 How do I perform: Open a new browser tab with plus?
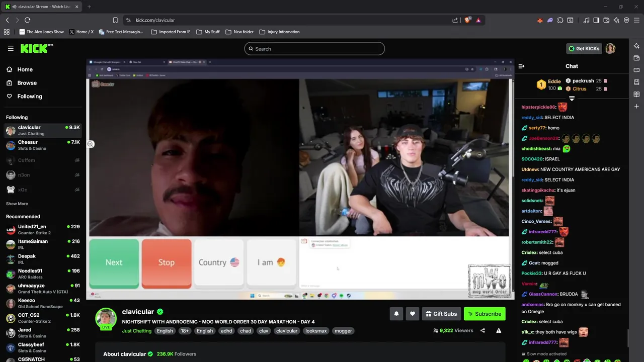(89, 7)
